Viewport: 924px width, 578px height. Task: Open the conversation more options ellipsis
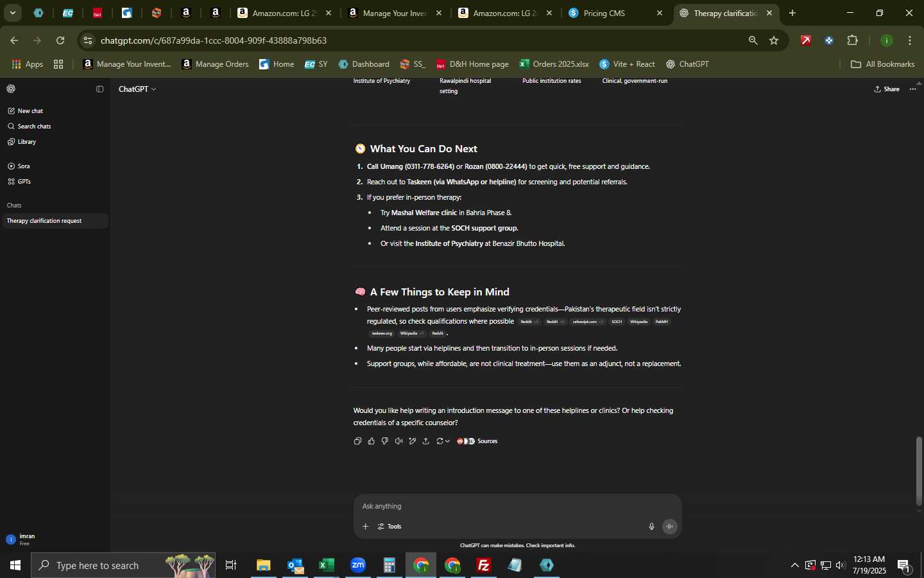click(x=913, y=89)
